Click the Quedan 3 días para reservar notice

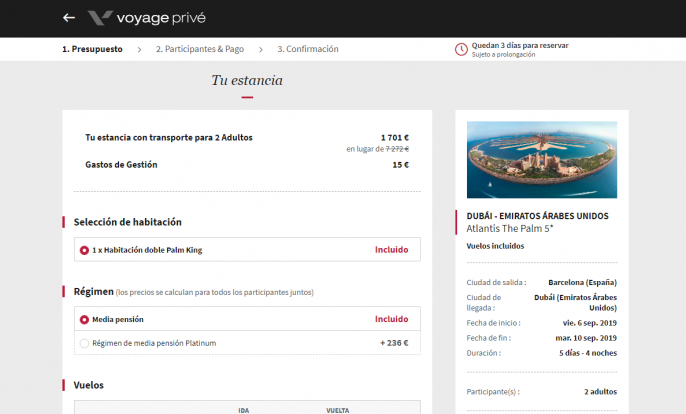(520, 45)
